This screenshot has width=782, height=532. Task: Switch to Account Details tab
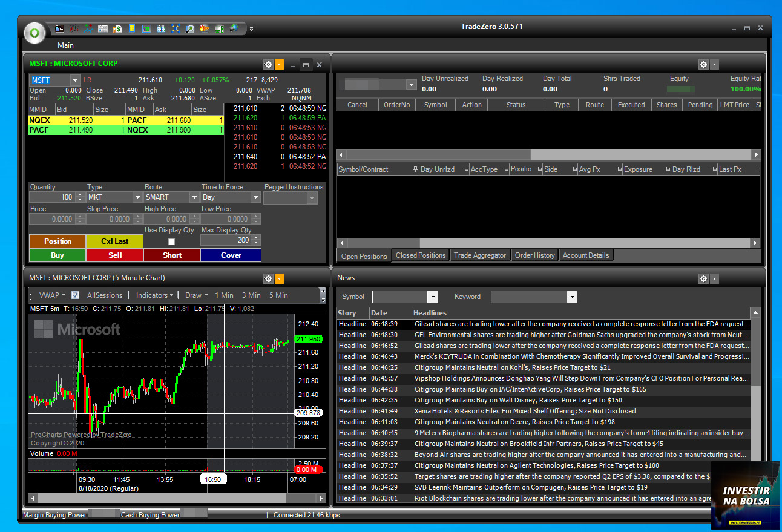(586, 255)
